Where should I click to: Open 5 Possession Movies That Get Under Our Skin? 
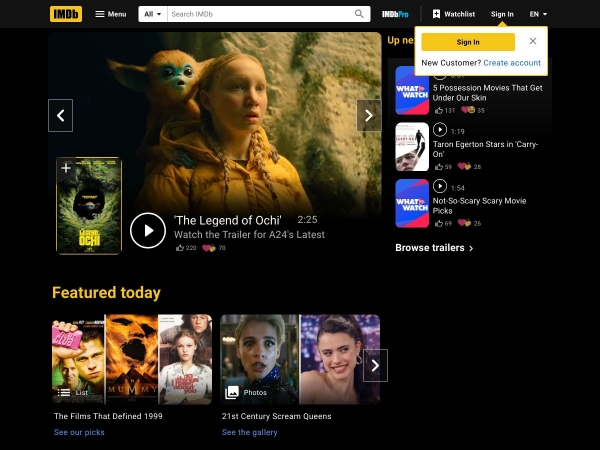[488, 93]
